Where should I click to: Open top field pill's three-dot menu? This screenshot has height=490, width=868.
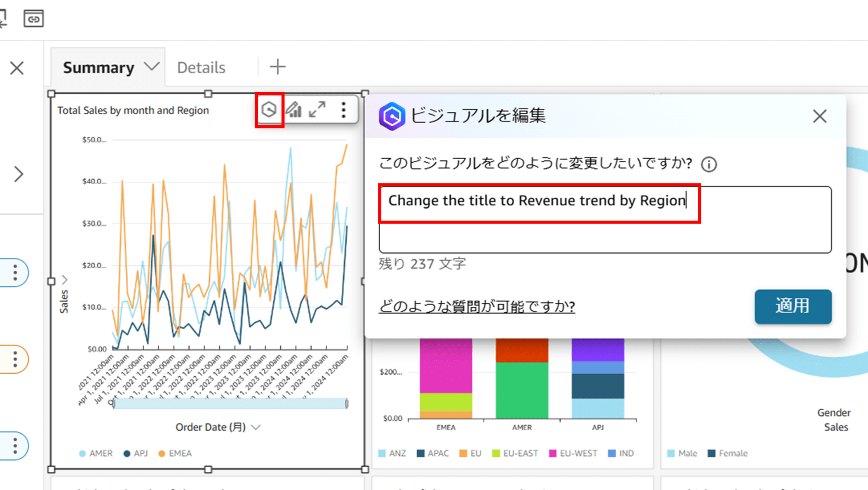(x=15, y=273)
